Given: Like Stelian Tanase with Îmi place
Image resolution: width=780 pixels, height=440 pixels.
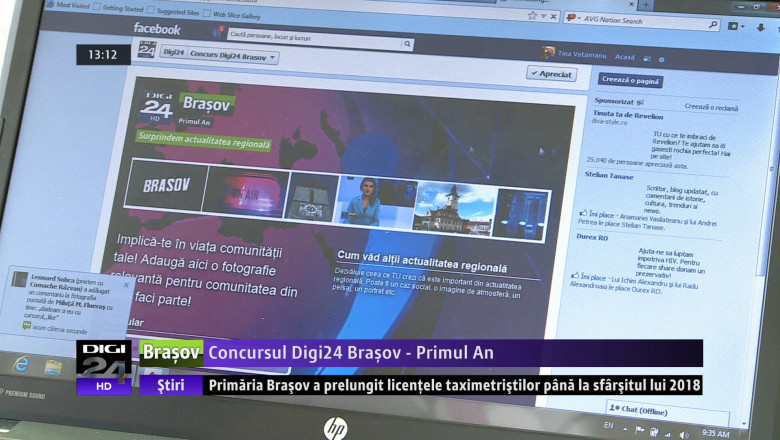Looking at the screenshot, I should point(597,214).
